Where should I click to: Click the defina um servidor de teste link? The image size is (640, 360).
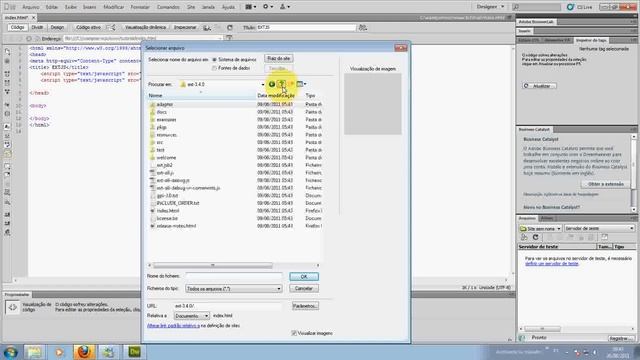pyautogui.click(x=551, y=264)
